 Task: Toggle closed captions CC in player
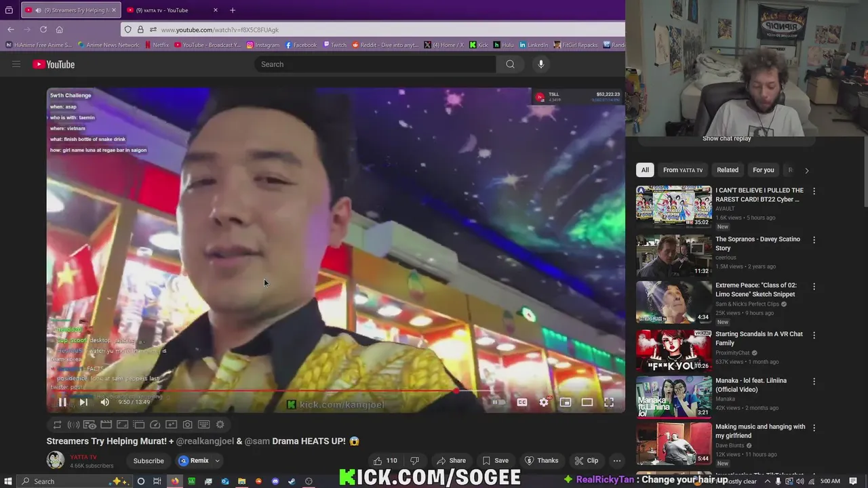coord(522,403)
